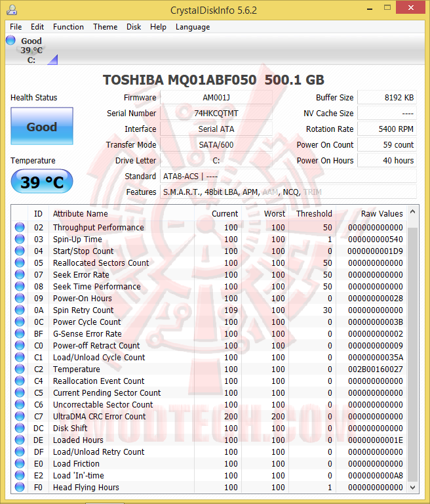Open the File menu
Screen dimensions: 430x504
coord(16,27)
